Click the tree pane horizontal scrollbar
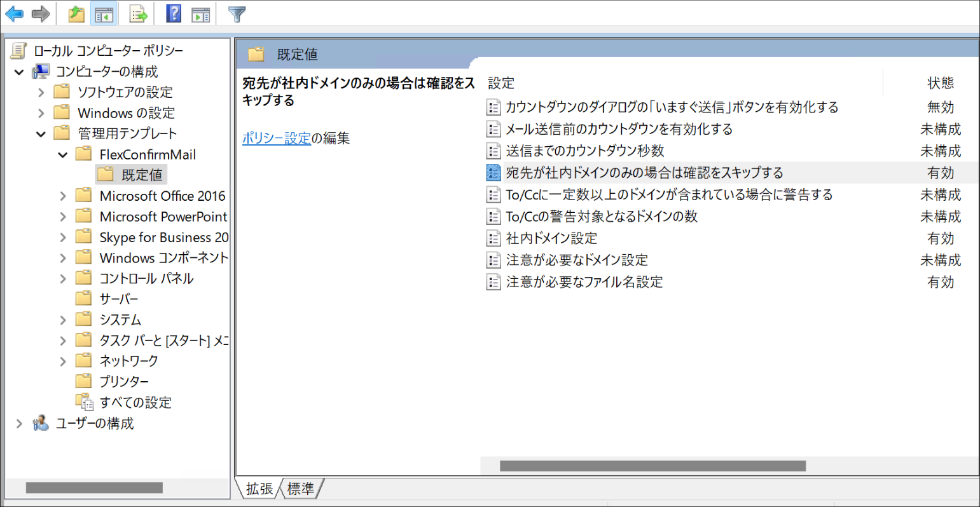Screen dimensions: 980x507 tap(94, 487)
